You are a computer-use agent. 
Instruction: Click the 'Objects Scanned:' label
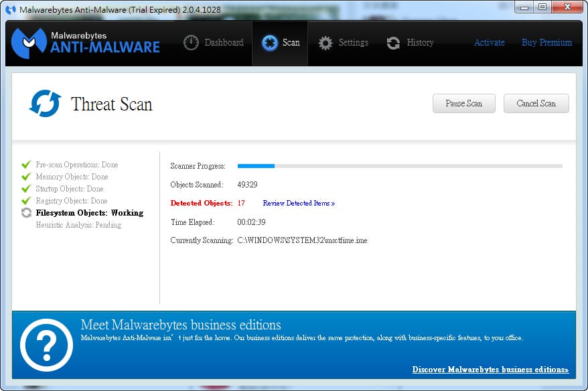(x=196, y=184)
